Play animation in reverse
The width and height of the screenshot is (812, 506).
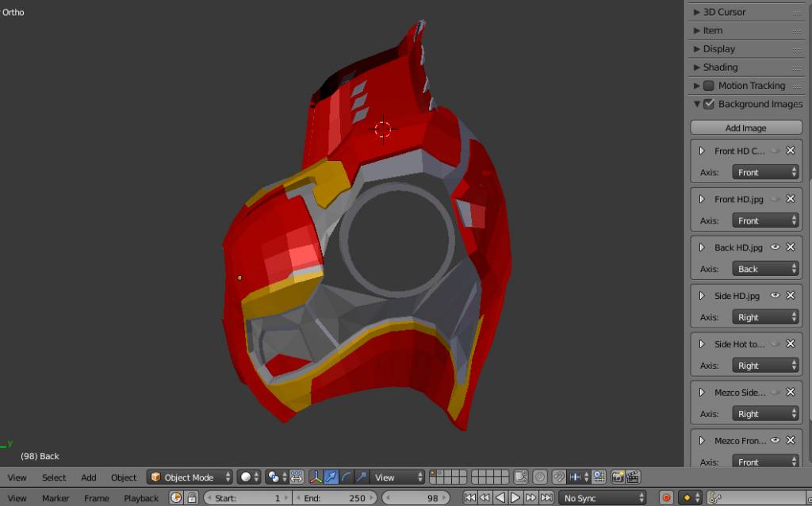pyautogui.click(x=500, y=498)
